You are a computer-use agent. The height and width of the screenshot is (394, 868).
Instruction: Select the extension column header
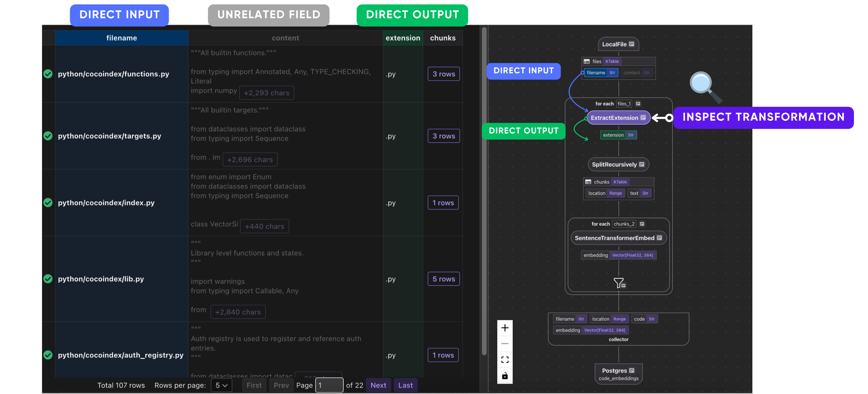click(x=403, y=38)
